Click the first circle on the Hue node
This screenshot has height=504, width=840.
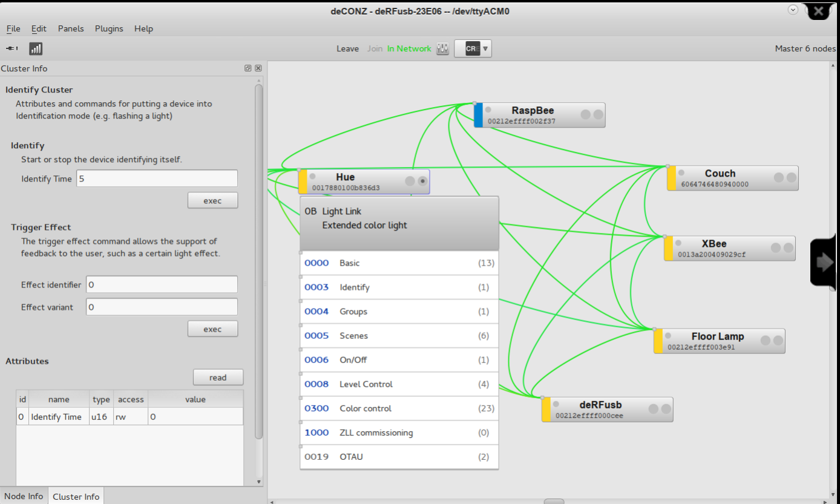(410, 181)
